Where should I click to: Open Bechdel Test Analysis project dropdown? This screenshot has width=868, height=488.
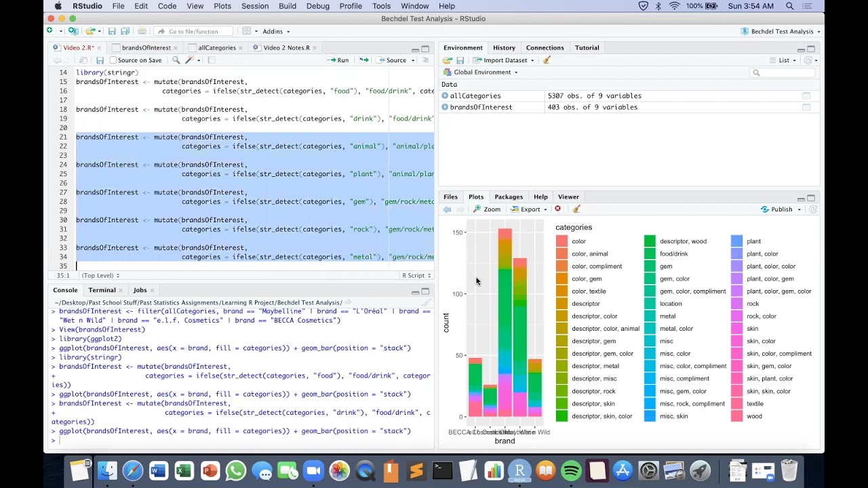tap(780, 31)
